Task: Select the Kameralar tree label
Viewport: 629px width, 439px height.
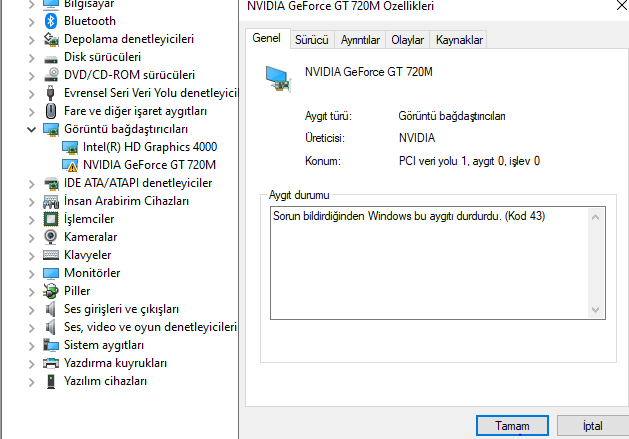Action: click(x=90, y=237)
